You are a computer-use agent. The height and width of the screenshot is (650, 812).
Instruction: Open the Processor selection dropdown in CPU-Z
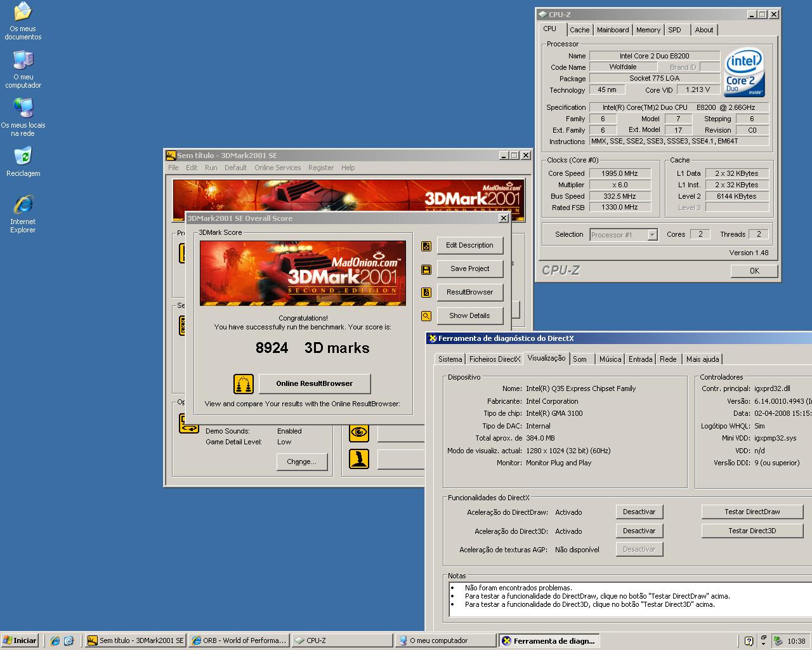pyautogui.click(x=652, y=235)
